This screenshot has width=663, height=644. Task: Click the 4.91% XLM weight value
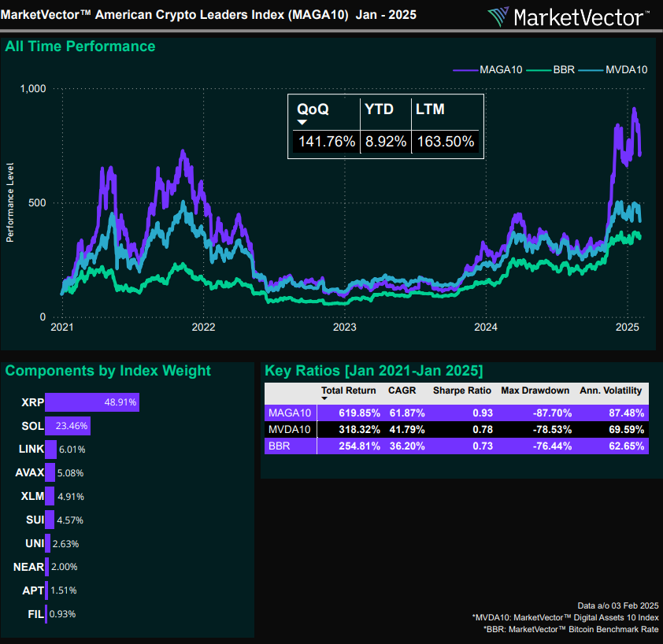tap(71, 497)
